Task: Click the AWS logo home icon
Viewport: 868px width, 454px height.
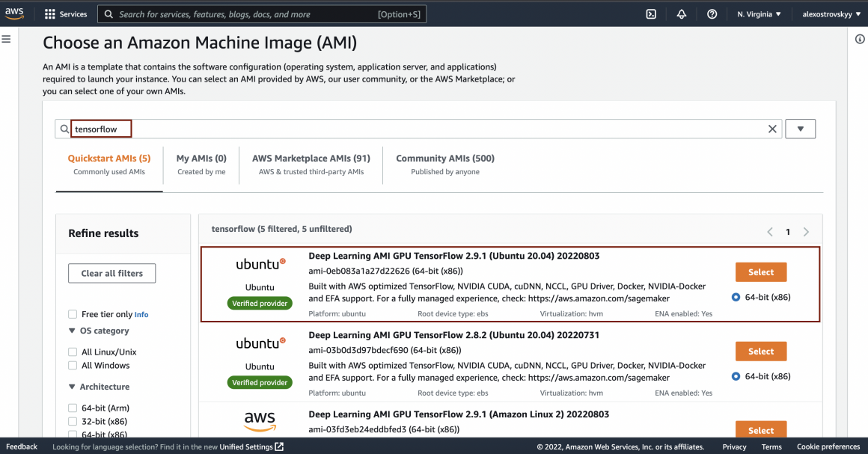Action: (15, 13)
